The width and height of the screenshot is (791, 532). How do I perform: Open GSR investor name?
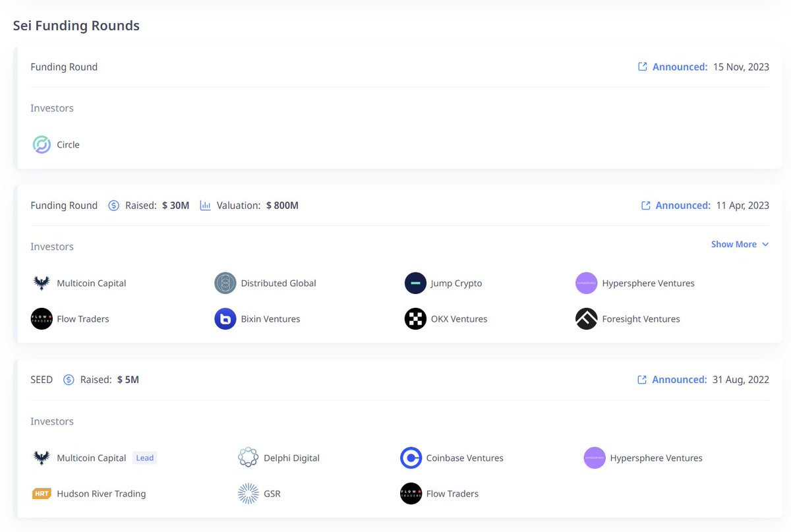click(272, 494)
